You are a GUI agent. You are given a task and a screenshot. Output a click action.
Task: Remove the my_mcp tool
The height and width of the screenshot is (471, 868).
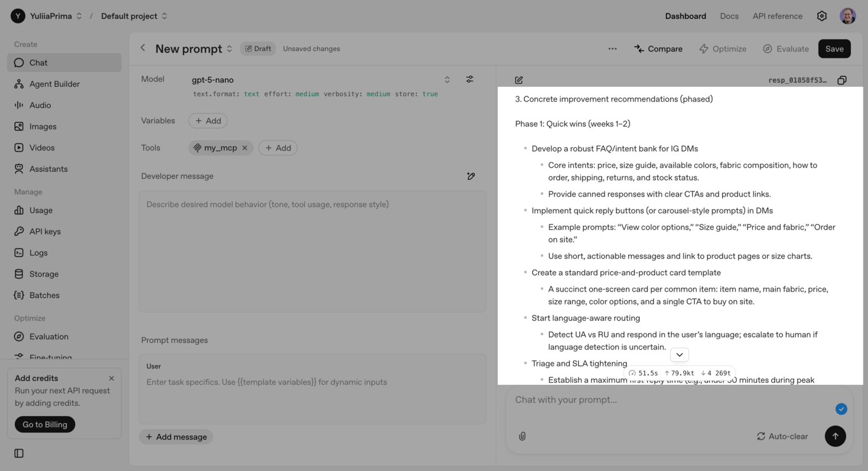244,148
